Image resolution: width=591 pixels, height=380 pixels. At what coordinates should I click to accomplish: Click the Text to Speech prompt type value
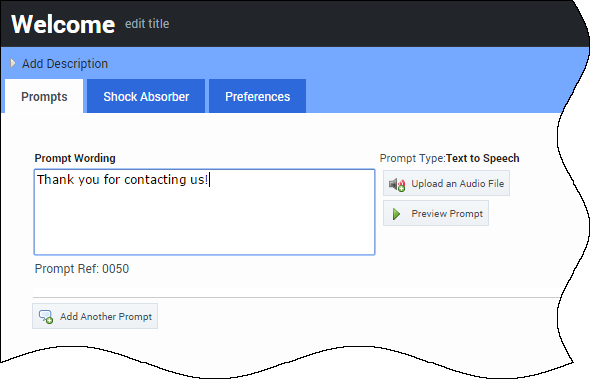pyautogui.click(x=483, y=158)
